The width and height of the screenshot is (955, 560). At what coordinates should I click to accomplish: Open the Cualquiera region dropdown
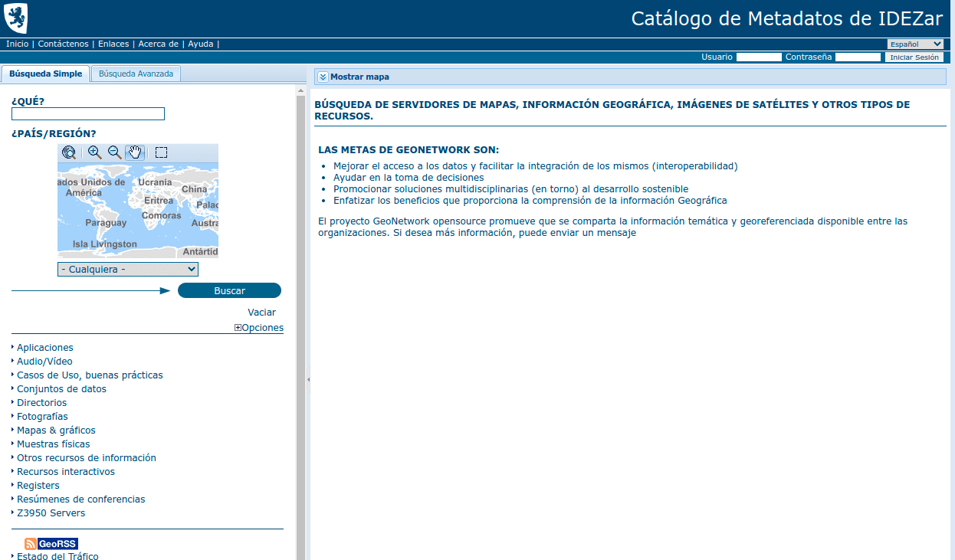pyautogui.click(x=128, y=270)
